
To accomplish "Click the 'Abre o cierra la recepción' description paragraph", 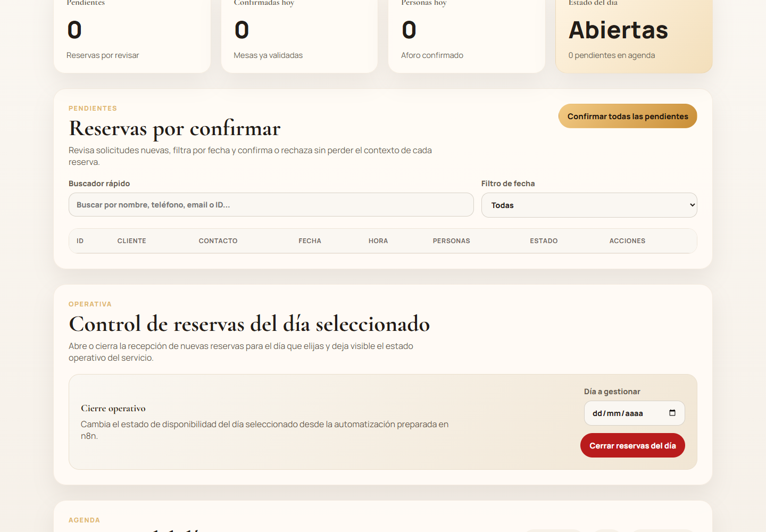I will click(241, 352).
